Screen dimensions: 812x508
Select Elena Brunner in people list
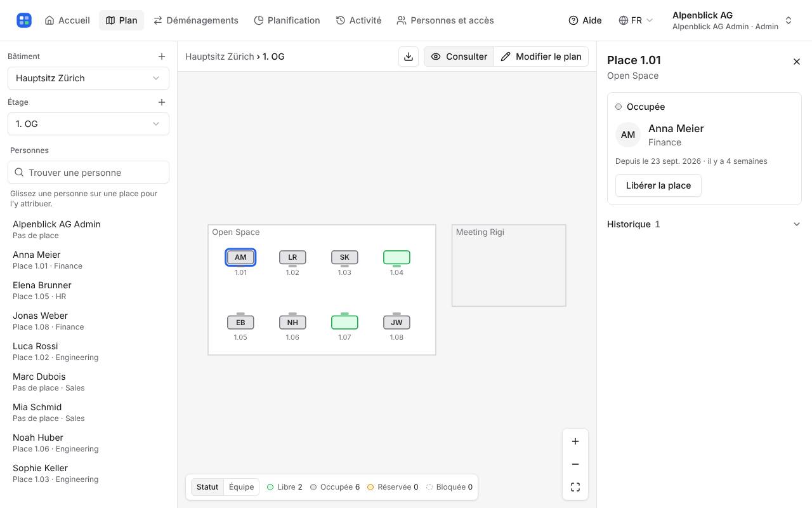pos(88,290)
